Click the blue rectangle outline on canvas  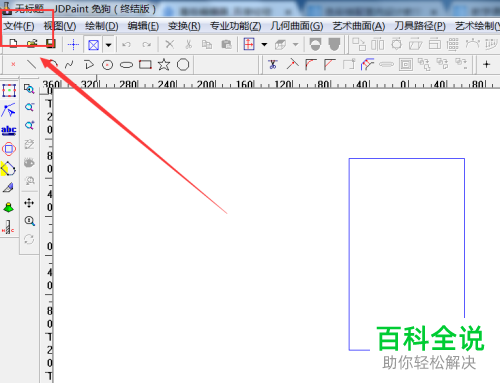(x=407, y=159)
